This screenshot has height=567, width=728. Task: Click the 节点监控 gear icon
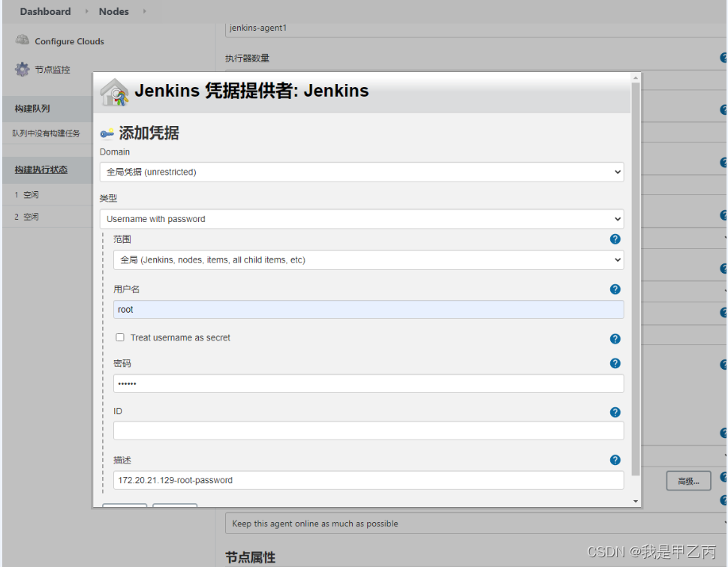(22, 69)
